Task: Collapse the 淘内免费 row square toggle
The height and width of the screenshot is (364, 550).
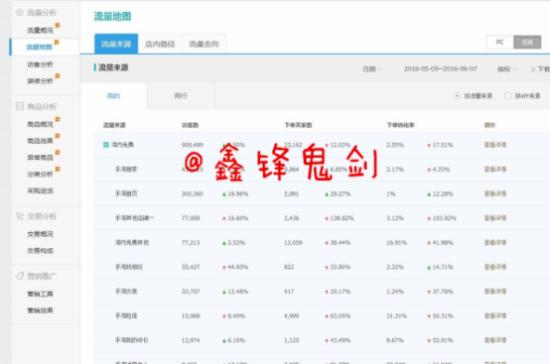Action: [x=106, y=145]
